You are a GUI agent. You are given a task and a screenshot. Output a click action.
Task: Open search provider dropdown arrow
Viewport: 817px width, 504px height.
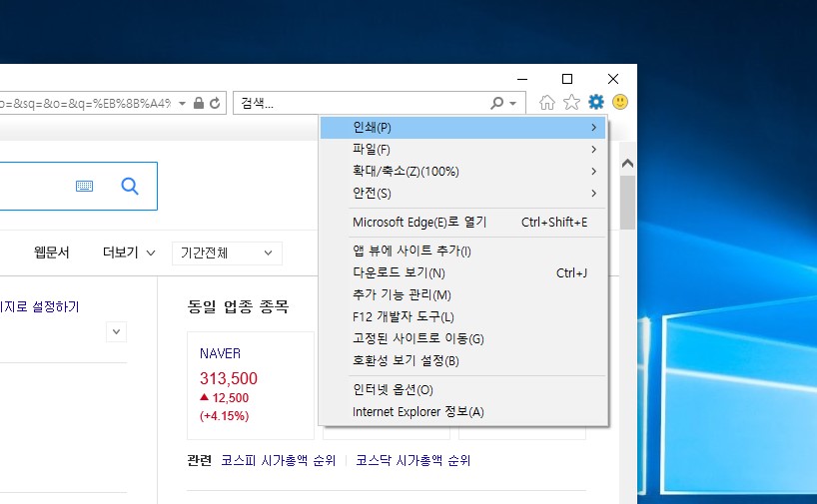[512, 103]
